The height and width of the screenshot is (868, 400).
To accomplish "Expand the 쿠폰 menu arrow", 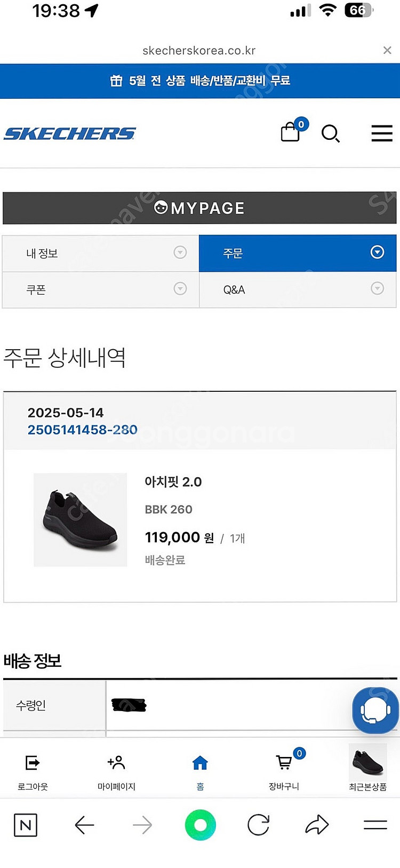I will point(180,289).
